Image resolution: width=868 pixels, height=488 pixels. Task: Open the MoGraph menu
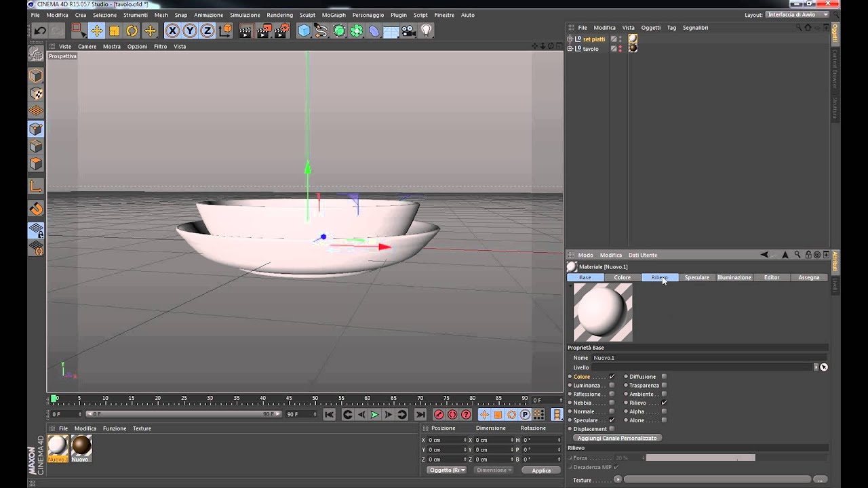(334, 15)
